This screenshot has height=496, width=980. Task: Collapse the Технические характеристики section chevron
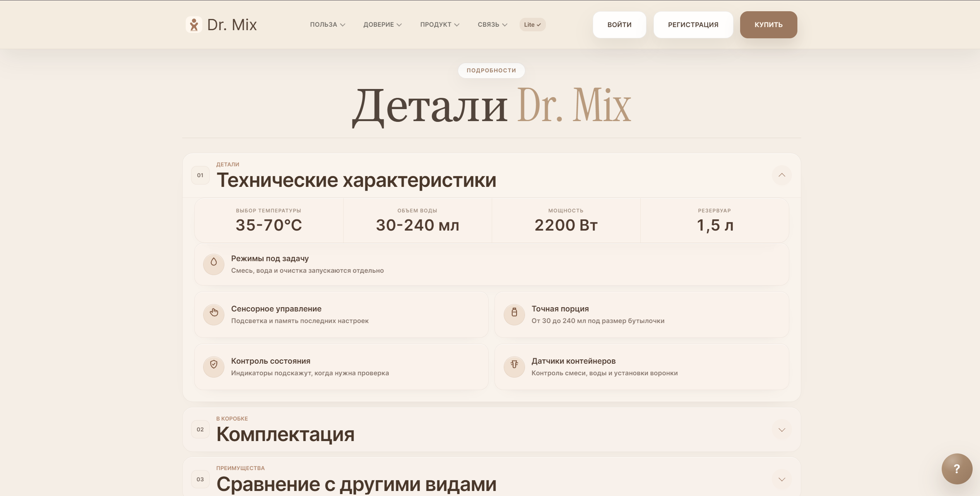[782, 175]
